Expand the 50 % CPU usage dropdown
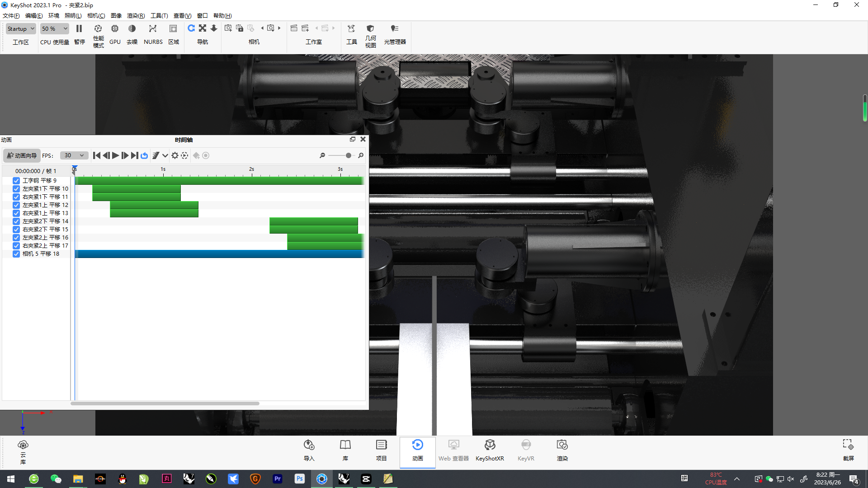Image resolution: width=868 pixels, height=488 pixels. 54,29
